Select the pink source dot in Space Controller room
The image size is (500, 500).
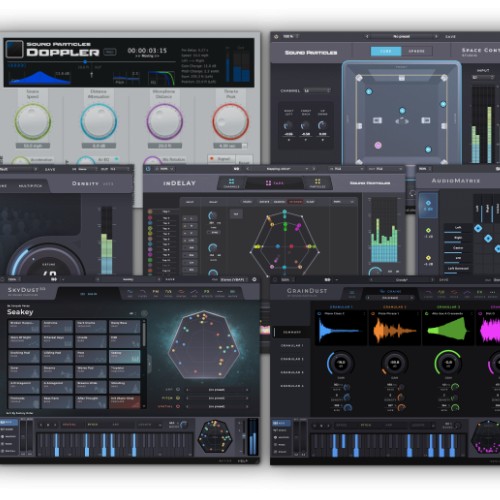pyautogui.click(x=378, y=145)
